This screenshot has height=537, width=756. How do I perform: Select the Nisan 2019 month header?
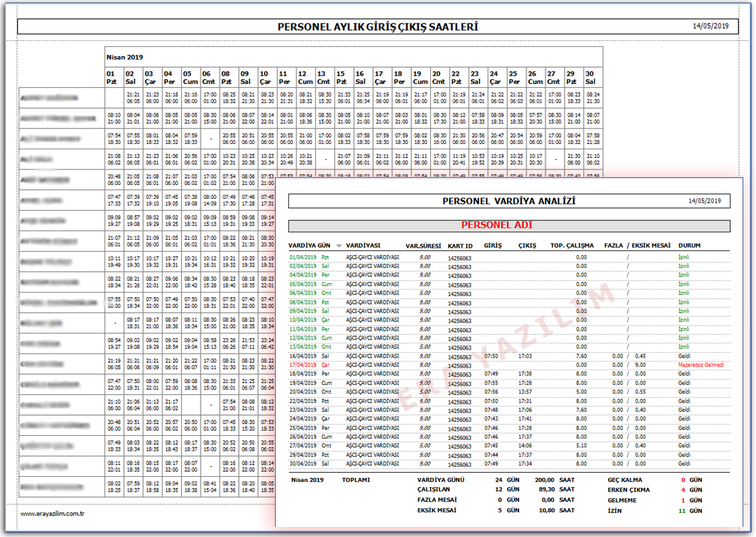(x=124, y=58)
